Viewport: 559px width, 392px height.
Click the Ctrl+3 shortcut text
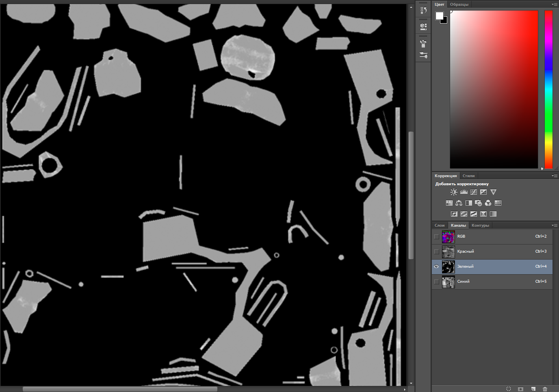coord(541,251)
